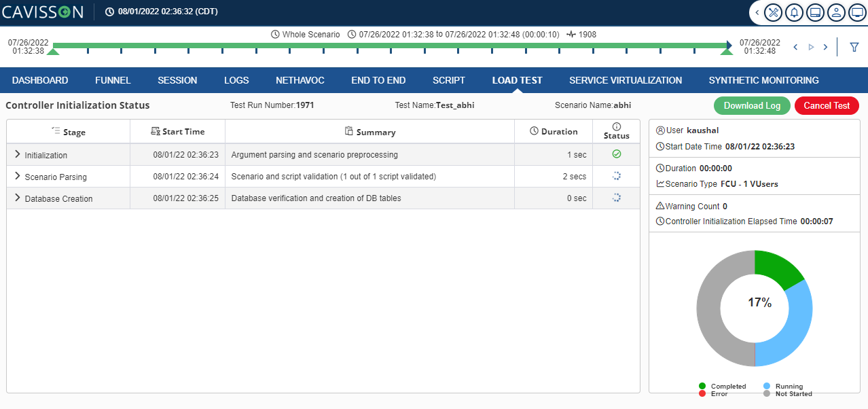Click the monitor display icon
Viewport: 868px width, 409px height.
click(x=857, y=12)
